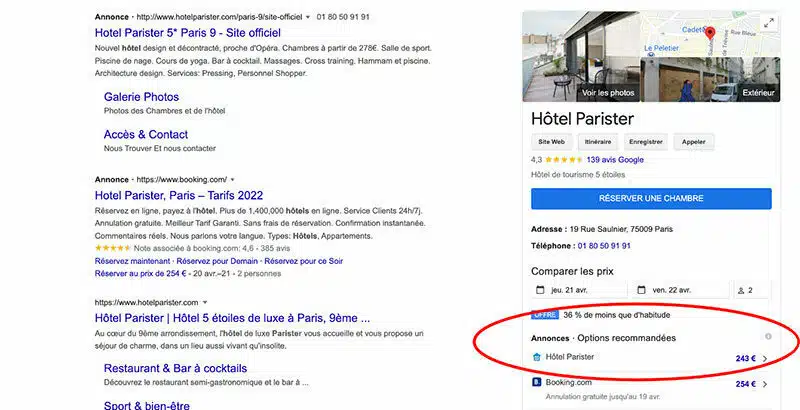Open dropdown arrow next to hotelparister.com ad URL
Image resolution: width=800 pixels, height=410 pixels.
(308, 18)
